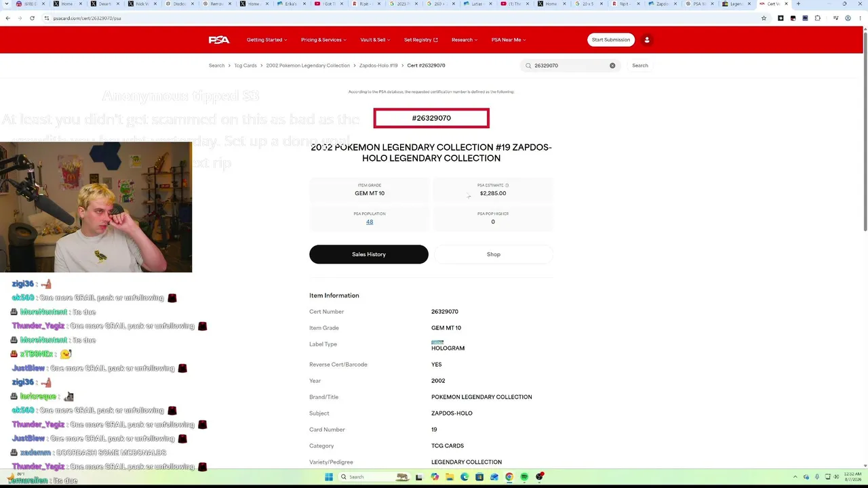Click the magnifier icon in the cert search box
868x488 pixels.
click(x=528, y=66)
